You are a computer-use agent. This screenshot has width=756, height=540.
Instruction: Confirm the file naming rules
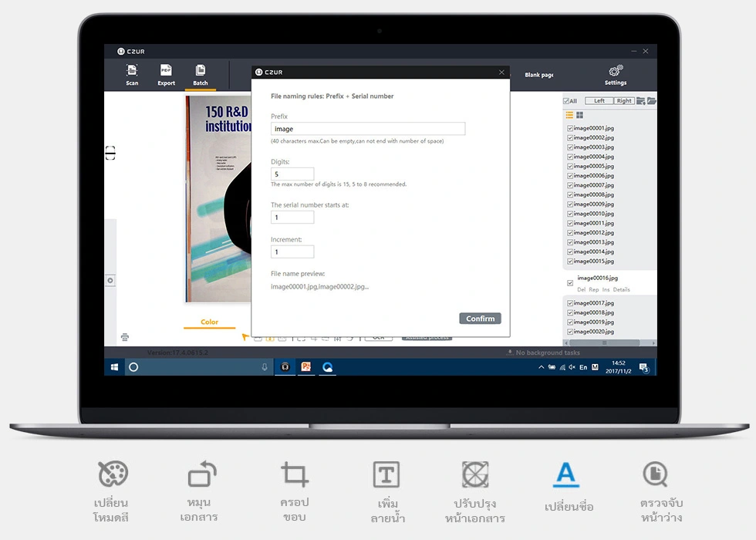(x=480, y=318)
